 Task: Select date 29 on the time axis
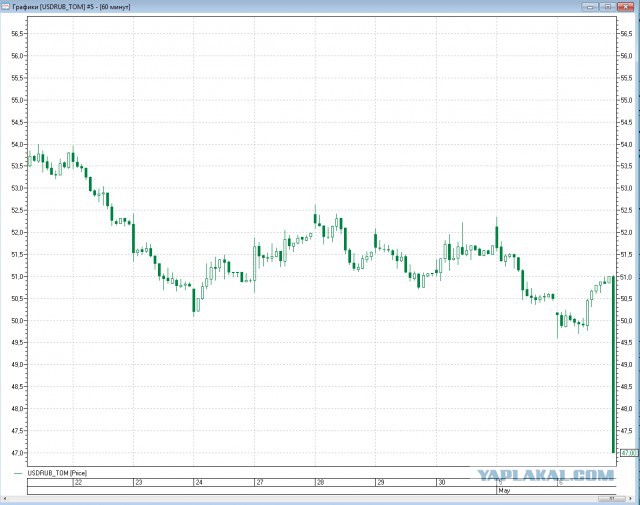click(x=380, y=482)
